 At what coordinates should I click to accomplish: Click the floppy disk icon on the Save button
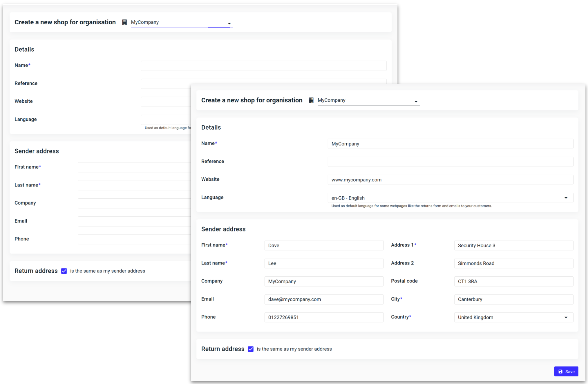click(560, 372)
